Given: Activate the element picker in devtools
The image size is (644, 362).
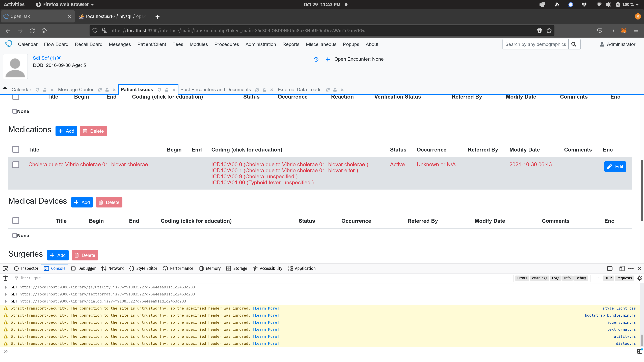Looking at the screenshot, I should pyautogui.click(x=5, y=268).
